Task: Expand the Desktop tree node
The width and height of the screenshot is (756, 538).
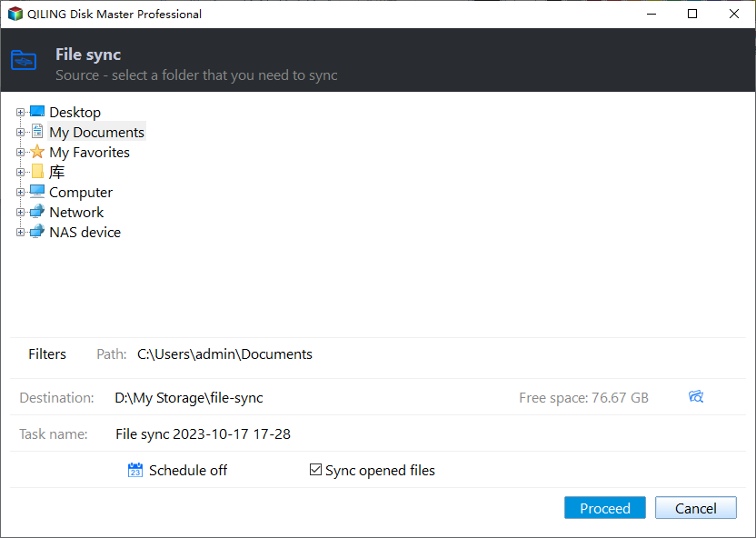Action: [20, 113]
